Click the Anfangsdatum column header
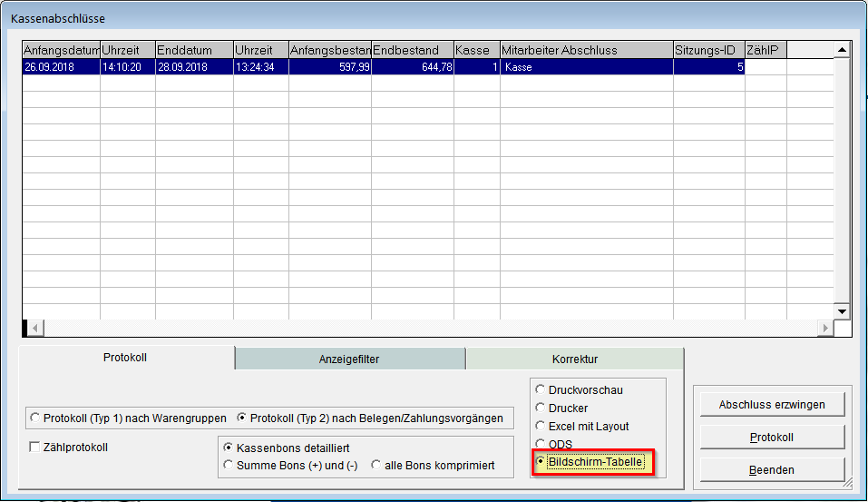The width and height of the screenshot is (868, 502). pyautogui.click(x=62, y=50)
